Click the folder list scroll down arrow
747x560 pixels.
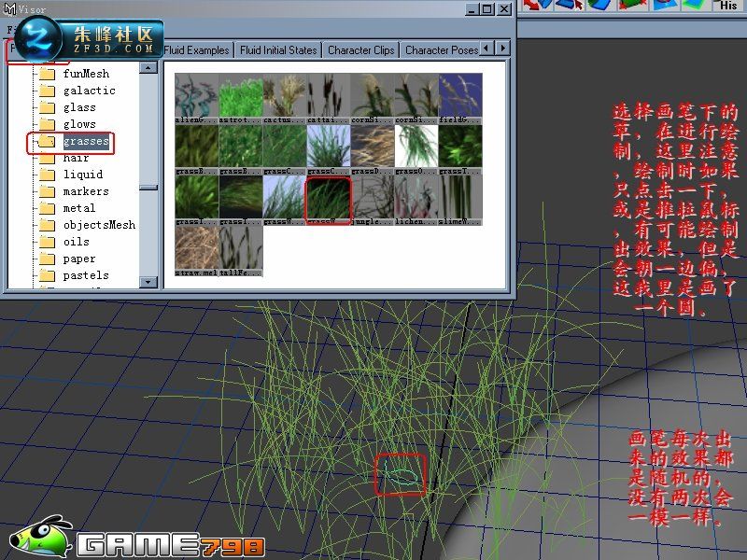[148, 282]
